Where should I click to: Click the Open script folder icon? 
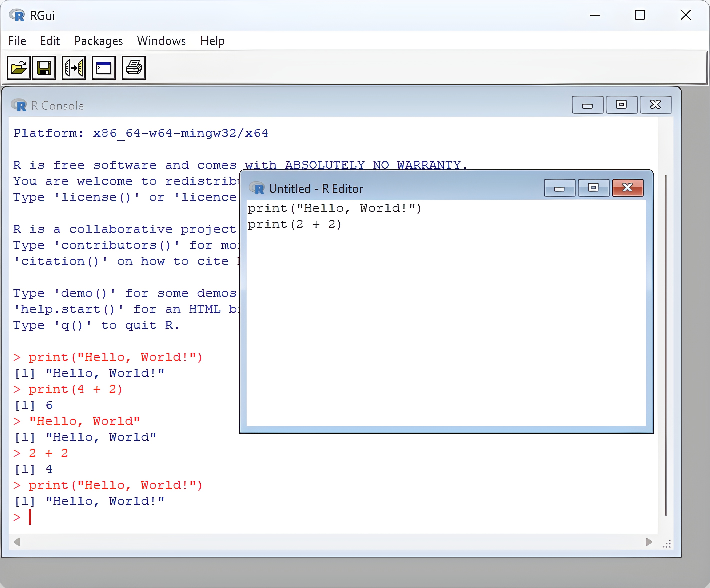click(x=18, y=68)
